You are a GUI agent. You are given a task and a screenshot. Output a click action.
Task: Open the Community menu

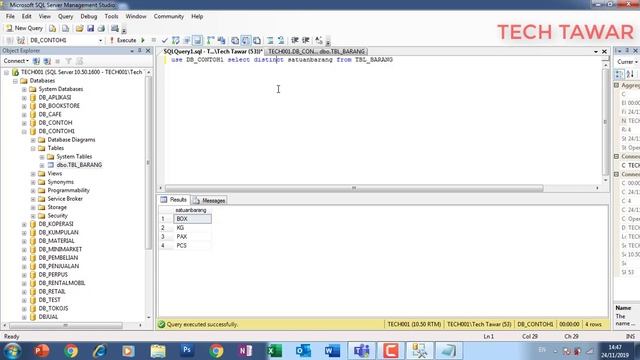[x=169, y=16]
